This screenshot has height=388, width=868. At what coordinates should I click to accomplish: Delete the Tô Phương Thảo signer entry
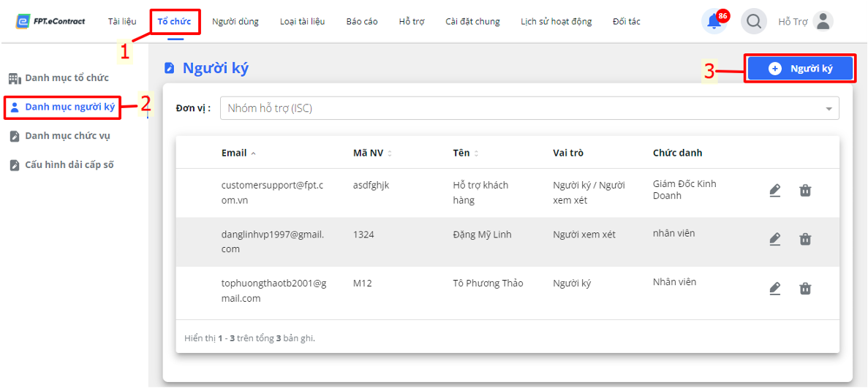coord(805,289)
